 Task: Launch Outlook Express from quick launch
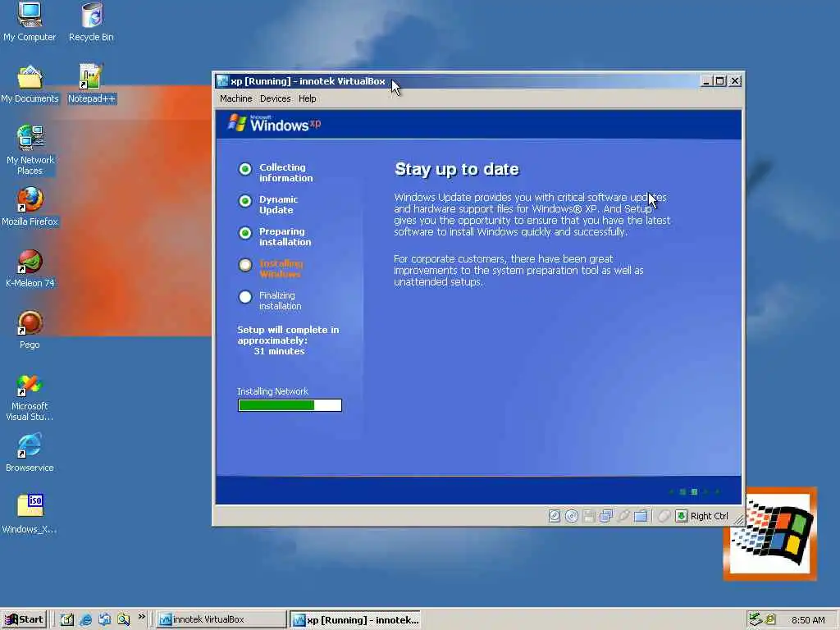click(104, 620)
